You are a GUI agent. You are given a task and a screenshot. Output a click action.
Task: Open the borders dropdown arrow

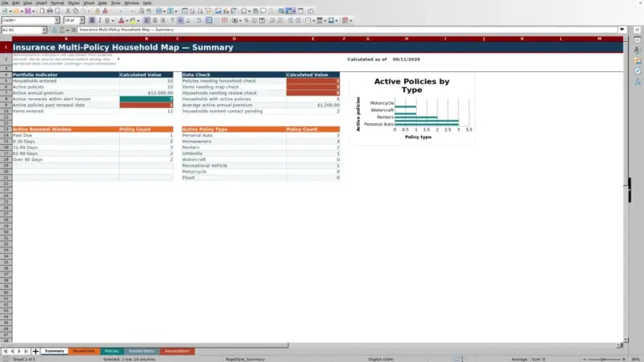[314, 20]
